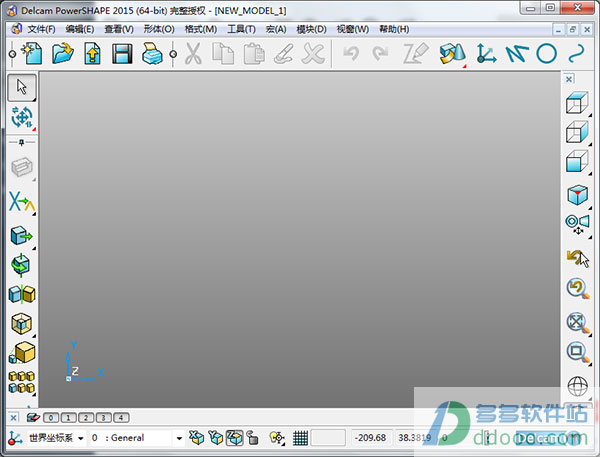Image resolution: width=600 pixels, height=457 pixels.
Task: Open the 模块(D) menu
Action: pyautogui.click(x=311, y=29)
